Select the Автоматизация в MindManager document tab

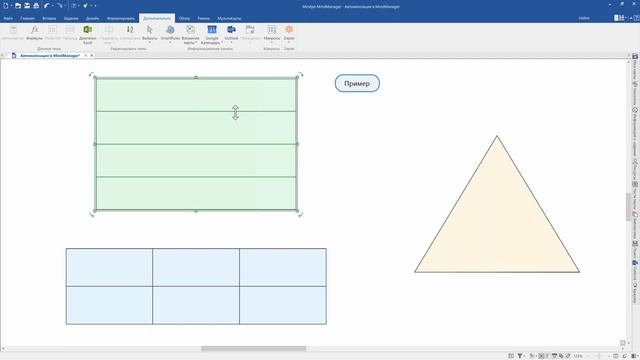(x=49, y=56)
